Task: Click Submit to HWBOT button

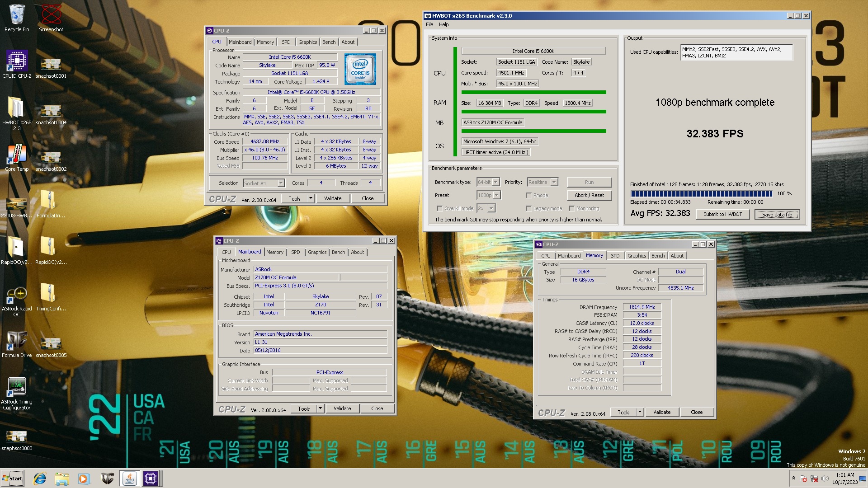Action: (x=722, y=214)
